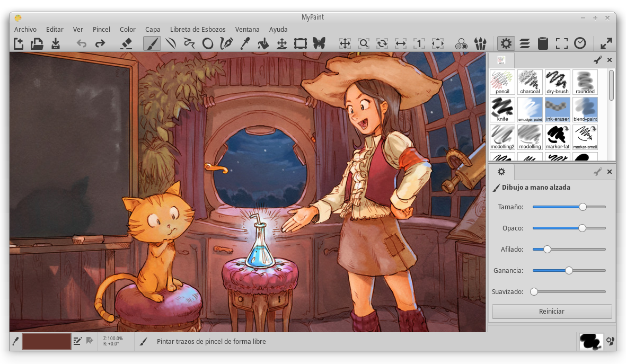The image size is (626, 364).
Task: Select the inking pen tool
Action: pyautogui.click(x=226, y=43)
